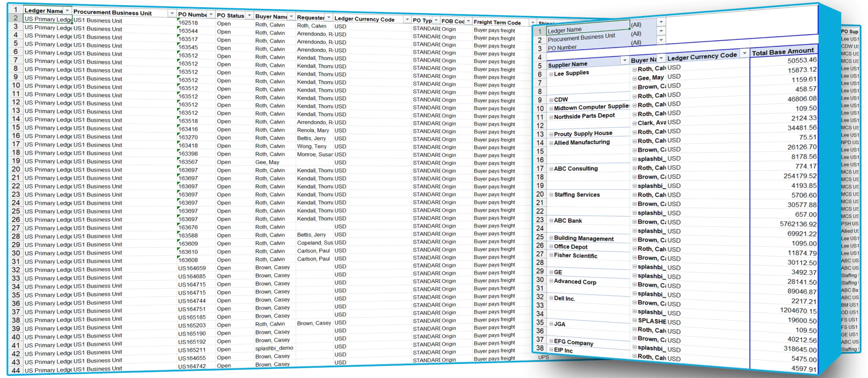Open the Ledger Currency Code filter in the data table
868x378 pixels.
(x=407, y=19)
